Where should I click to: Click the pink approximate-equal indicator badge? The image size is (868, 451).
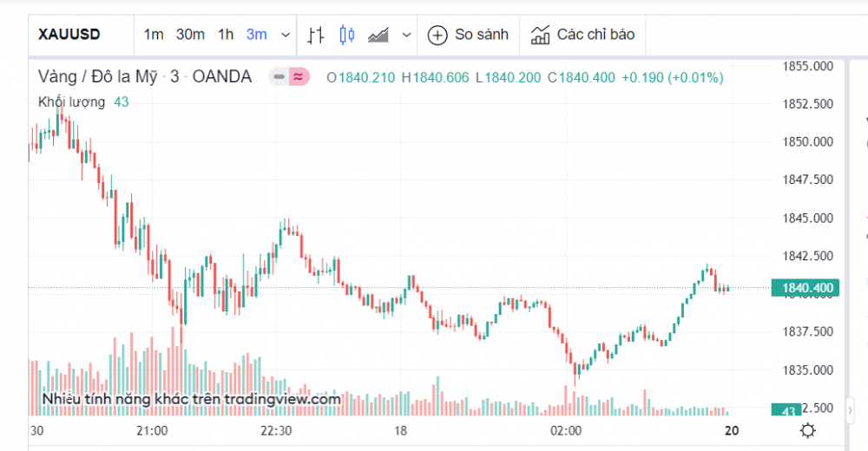click(x=299, y=77)
